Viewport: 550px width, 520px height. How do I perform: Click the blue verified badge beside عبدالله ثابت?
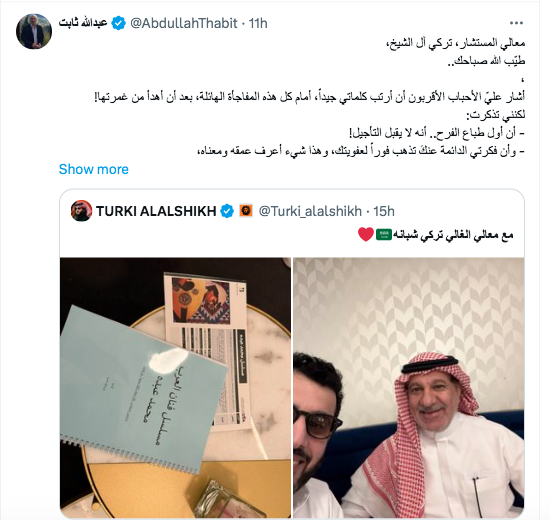click(x=119, y=23)
